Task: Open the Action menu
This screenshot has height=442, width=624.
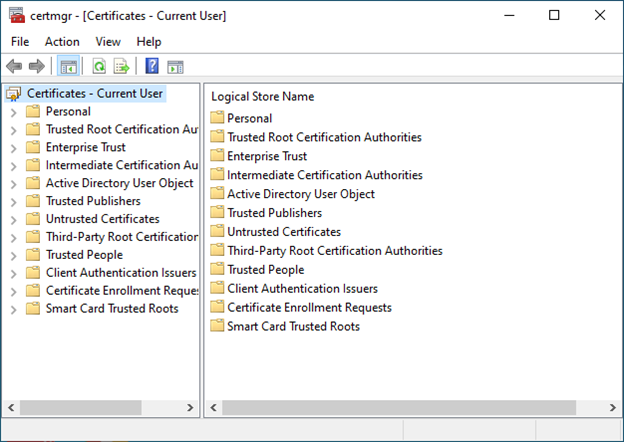Action: (62, 42)
